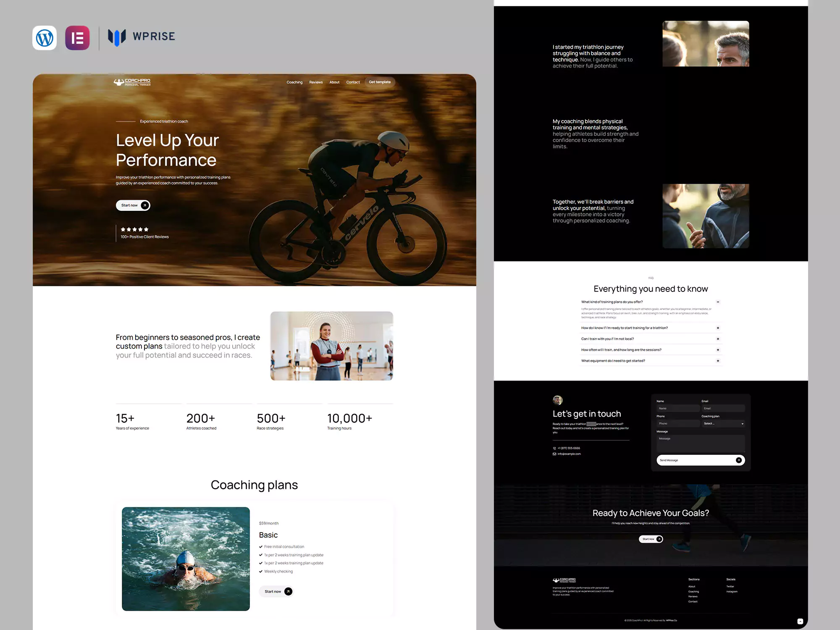
Task: Expand the 'What equipment do I need' FAQ
Action: pyautogui.click(x=718, y=361)
